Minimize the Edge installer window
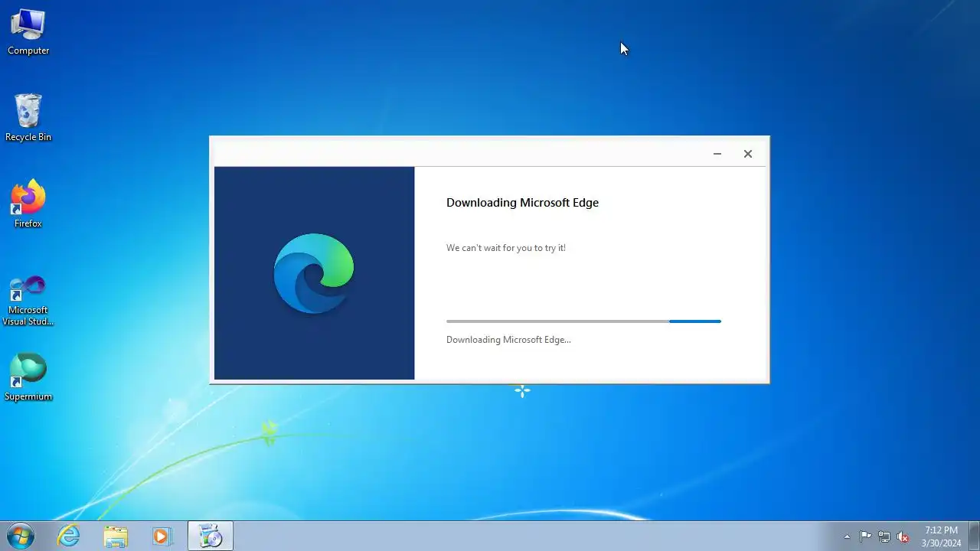Image resolution: width=980 pixels, height=551 pixels. tap(717, 154)
